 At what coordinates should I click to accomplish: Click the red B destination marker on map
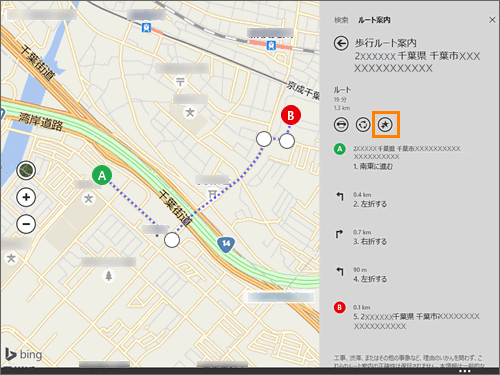291,115
